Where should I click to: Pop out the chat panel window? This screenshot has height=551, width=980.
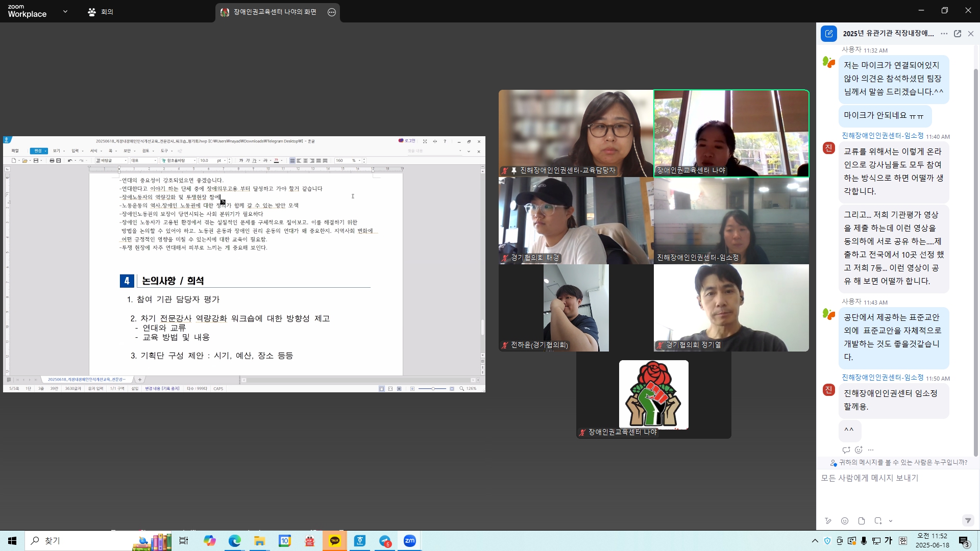[x=958, y=34]
